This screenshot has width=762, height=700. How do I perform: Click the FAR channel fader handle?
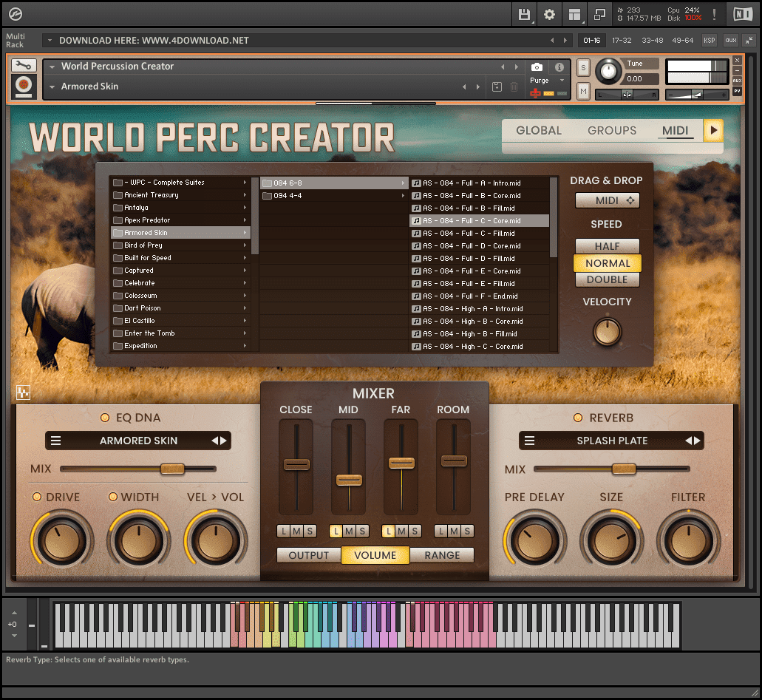401,463
